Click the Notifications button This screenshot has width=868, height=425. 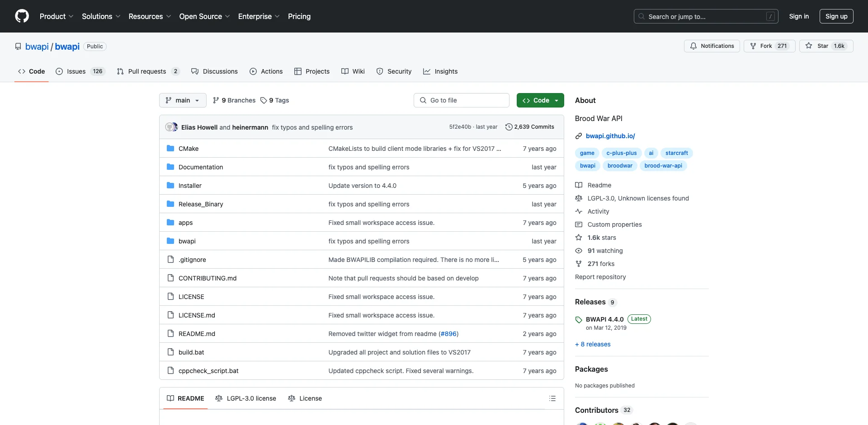[712, 46]
